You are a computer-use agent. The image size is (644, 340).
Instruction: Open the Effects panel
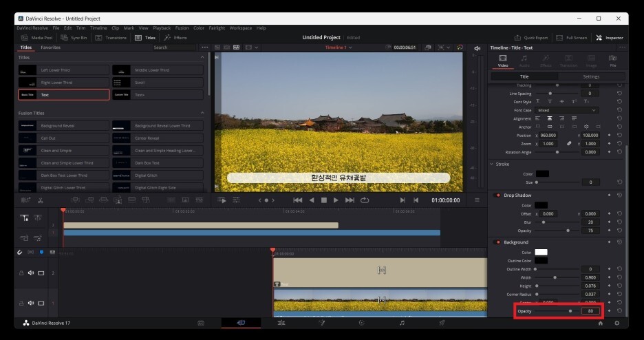coord(175,38)
